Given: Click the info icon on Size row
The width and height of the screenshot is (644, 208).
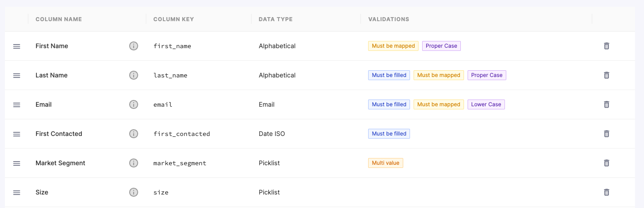Looking at the screenshot, I should point(134,192).
